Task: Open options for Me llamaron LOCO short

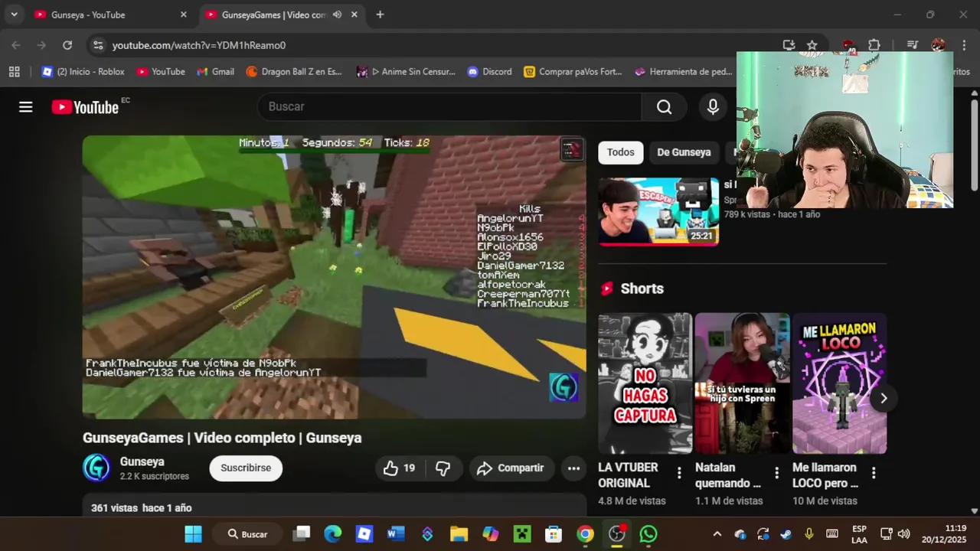Action: coord(874,473)
